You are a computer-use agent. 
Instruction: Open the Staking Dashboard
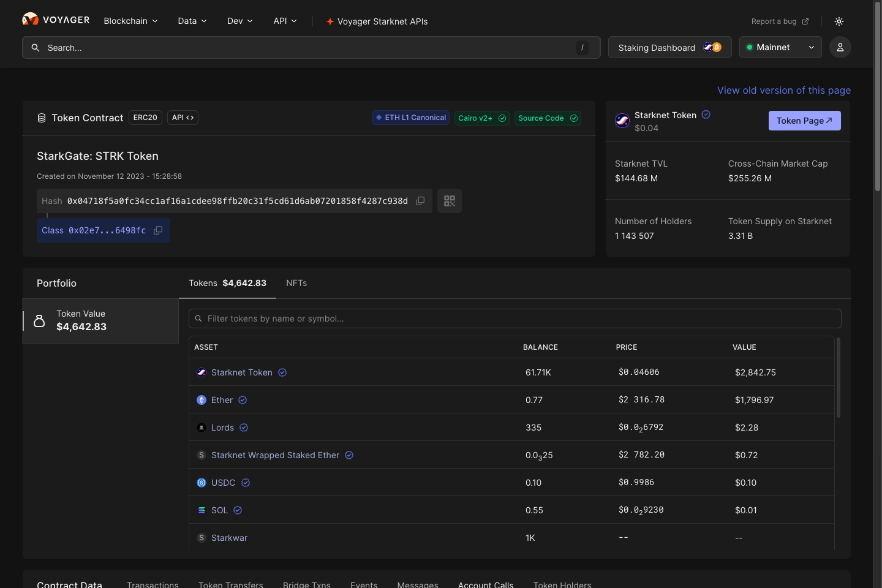click(670, 47)
